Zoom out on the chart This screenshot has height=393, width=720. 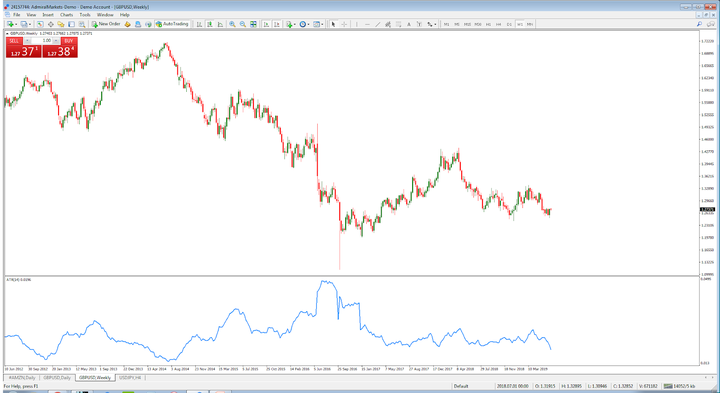coord(243,24)
